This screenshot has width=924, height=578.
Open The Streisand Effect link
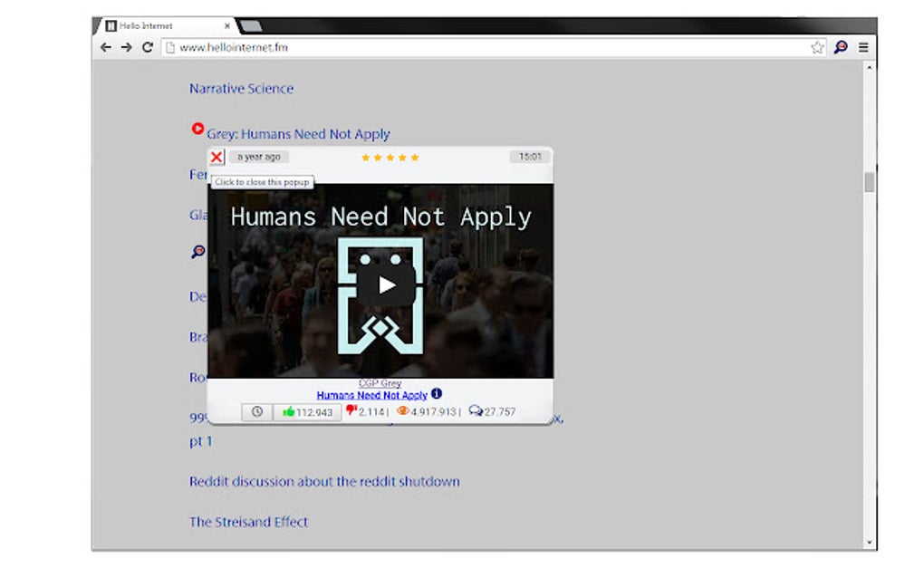[x=247, y=522]
